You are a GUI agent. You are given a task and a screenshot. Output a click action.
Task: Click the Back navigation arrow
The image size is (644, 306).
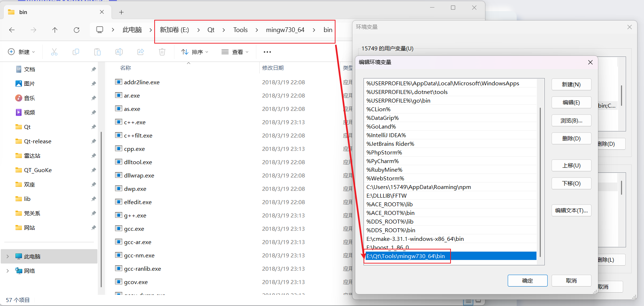12,30
